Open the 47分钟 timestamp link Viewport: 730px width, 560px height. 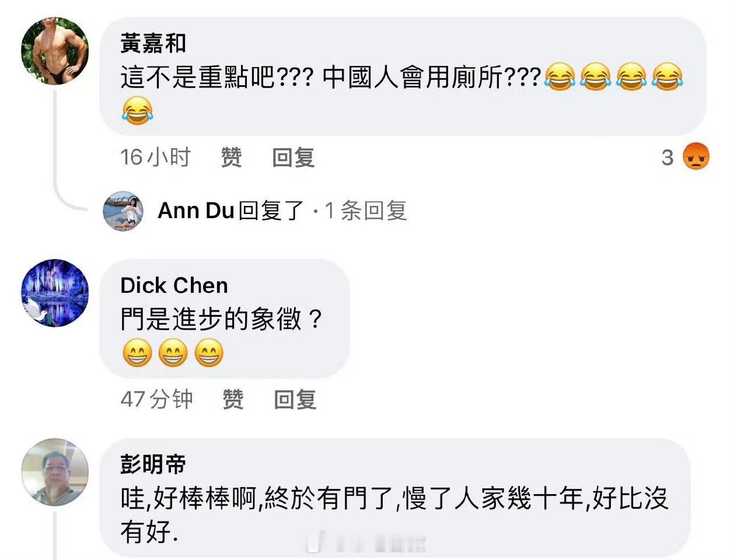pyautogui.click(x=156, y=400)
